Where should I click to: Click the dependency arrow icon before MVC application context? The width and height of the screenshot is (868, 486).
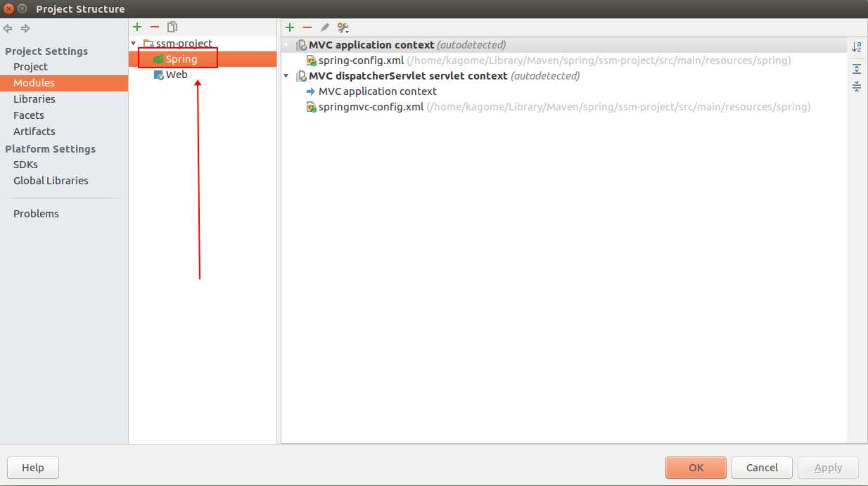pyautogui.click(x=312, y=91)
